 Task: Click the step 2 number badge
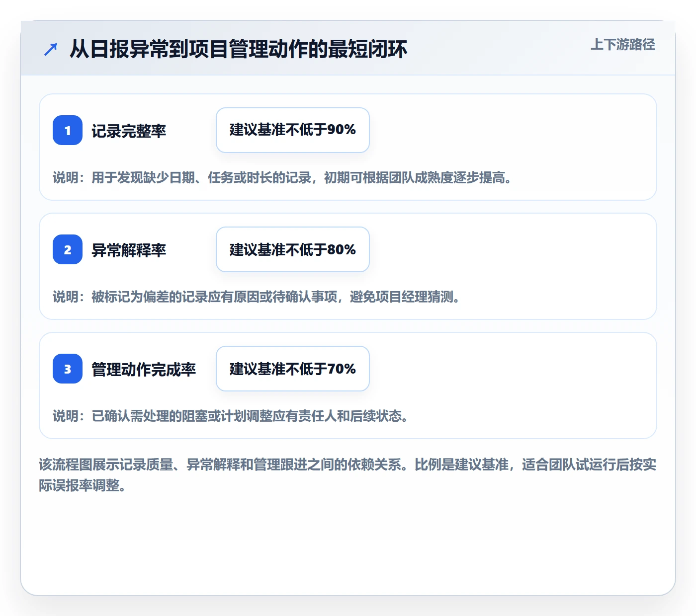click(x=68, y=249)
